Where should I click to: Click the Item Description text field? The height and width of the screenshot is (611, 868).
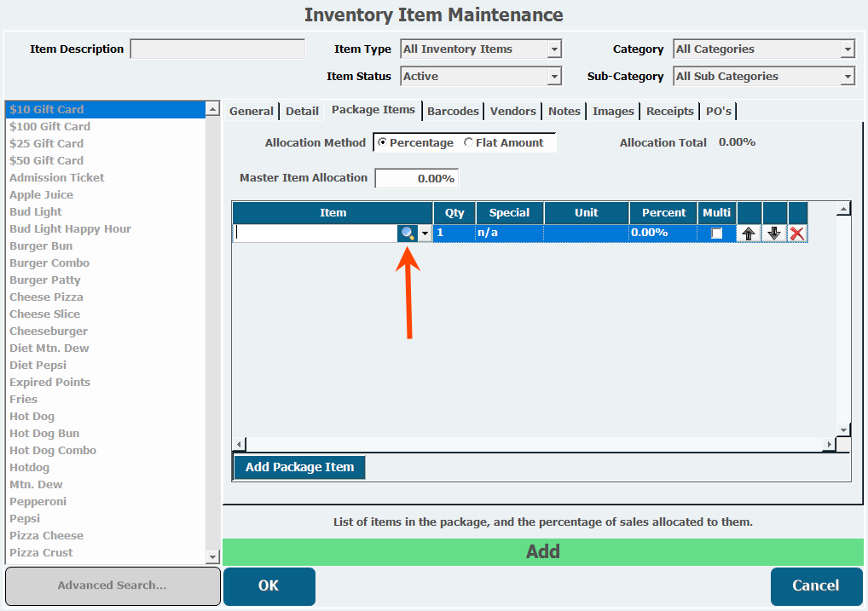pyautogui.click(x=217, y=49)
